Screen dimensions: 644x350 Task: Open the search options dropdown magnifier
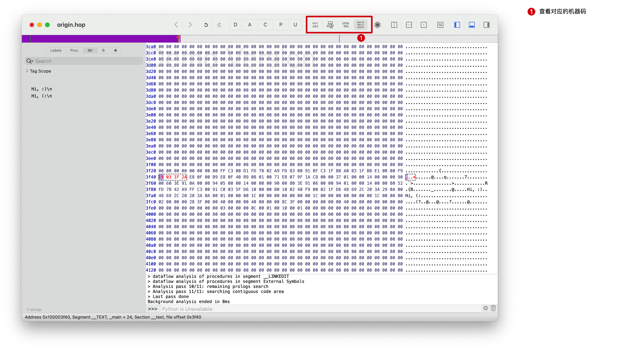pyautogui.click(x=30, y=61)
